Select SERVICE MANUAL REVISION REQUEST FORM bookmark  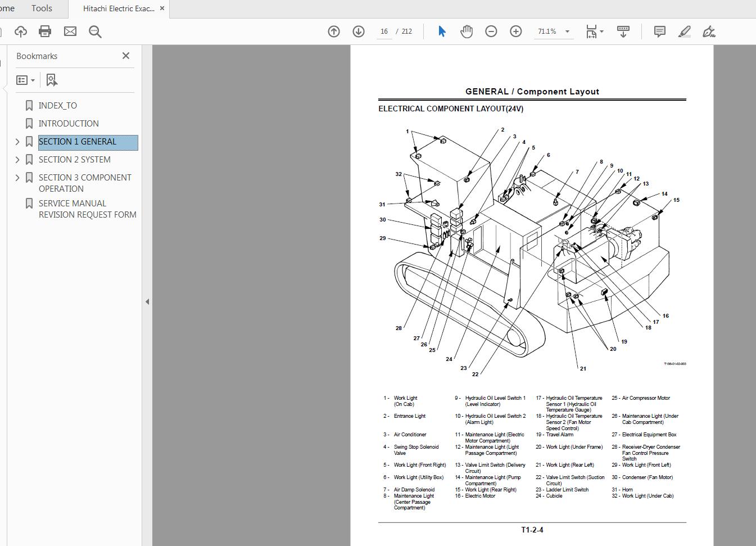pyautogui.click(x=87, y=209)
